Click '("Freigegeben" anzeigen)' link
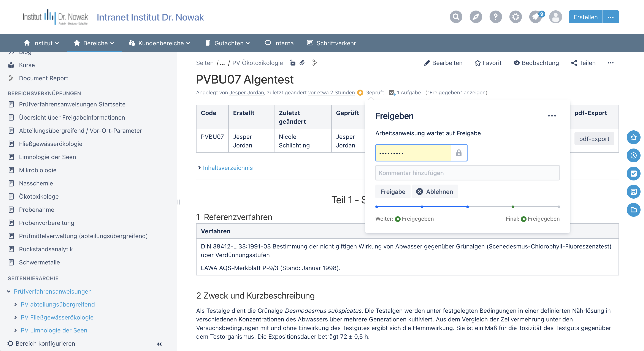Image resolution: width=644 pixels, height=351 pixels. pos(456,92)
